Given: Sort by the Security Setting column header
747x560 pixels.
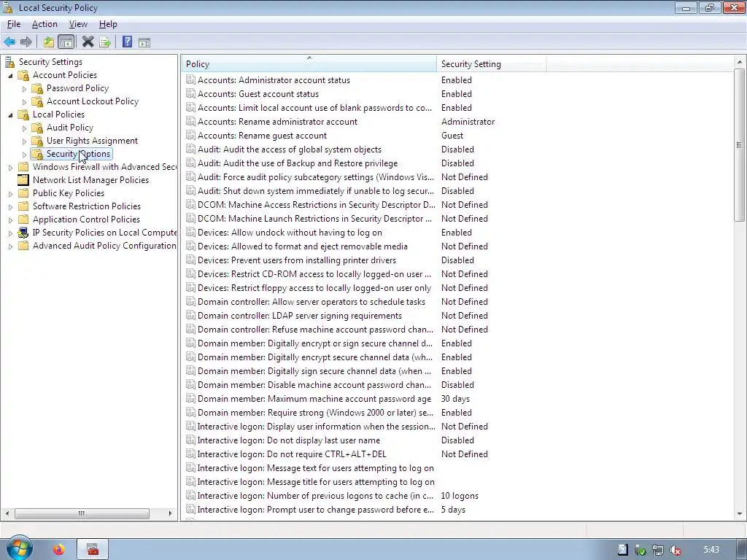Looking at the screenshot, I should [x=491, y=64].
